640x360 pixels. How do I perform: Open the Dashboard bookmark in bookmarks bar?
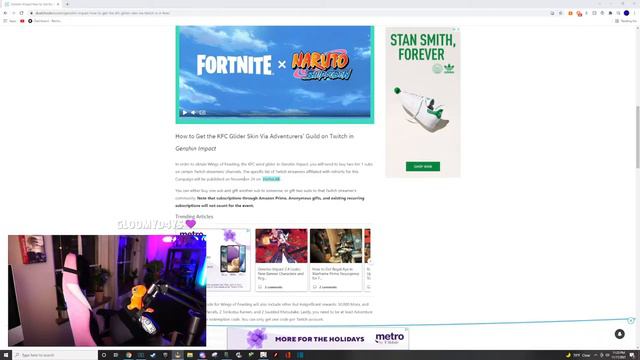pyautogui.click(x=44, y=21)
